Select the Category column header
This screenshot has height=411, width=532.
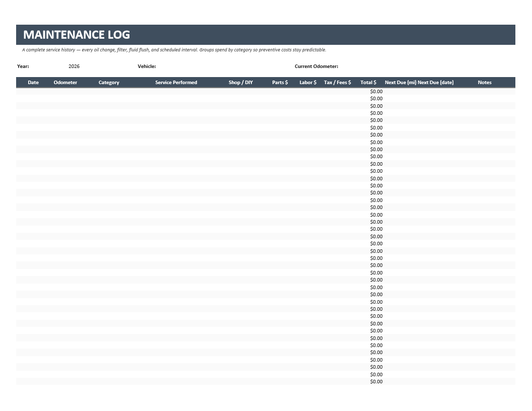[x=109, y=83]
